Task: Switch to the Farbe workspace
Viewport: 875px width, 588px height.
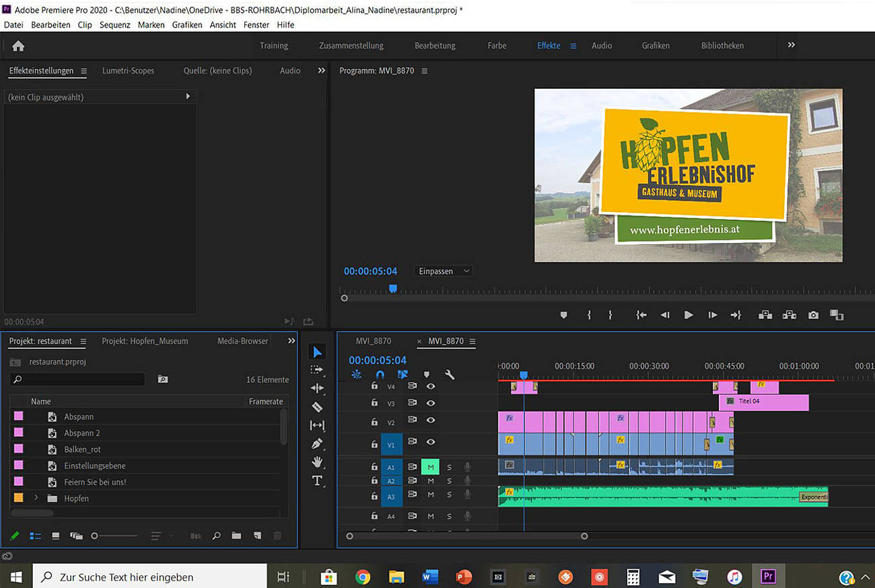Action: point(497,46)
